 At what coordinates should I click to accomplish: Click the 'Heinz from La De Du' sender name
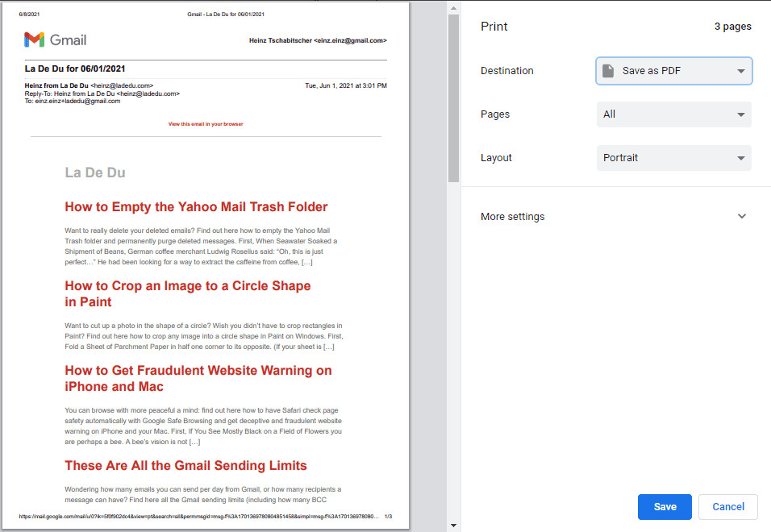[56, 85]
